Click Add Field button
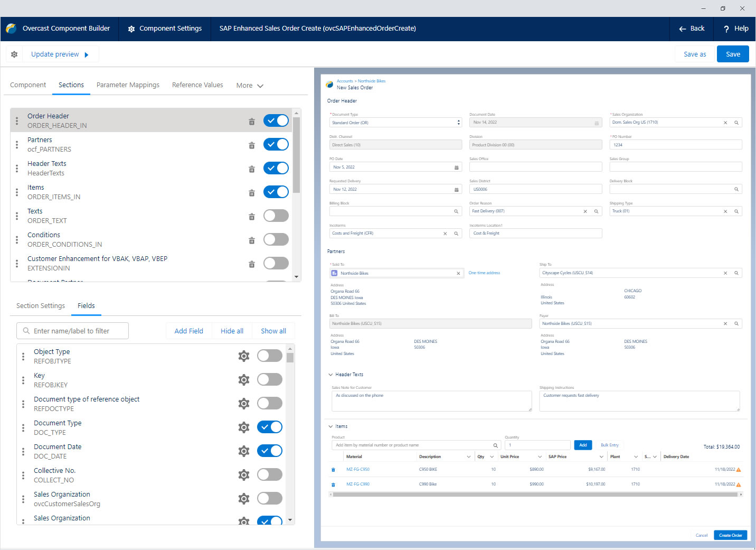Viewport: 756px width, 550px height. point(188,331)
